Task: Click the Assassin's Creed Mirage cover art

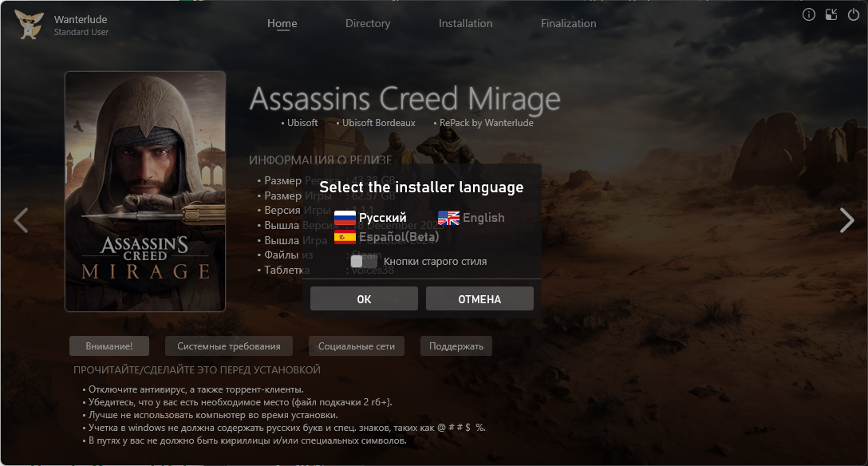Action: (145, 192)
